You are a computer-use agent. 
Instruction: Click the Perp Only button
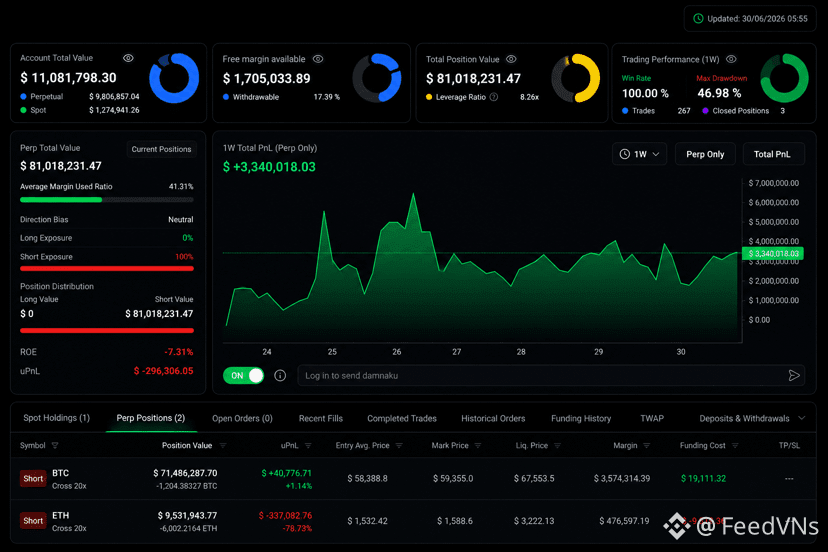(705, 154)
